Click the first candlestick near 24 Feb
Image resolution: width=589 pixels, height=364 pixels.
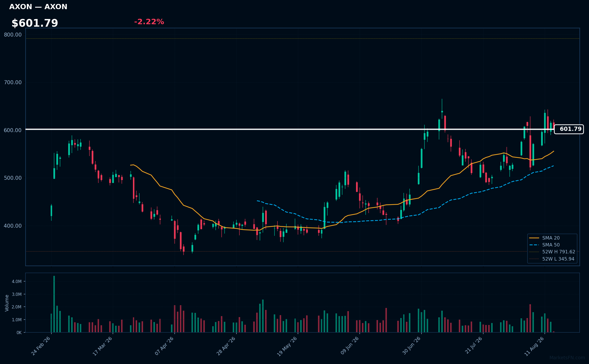51,211
